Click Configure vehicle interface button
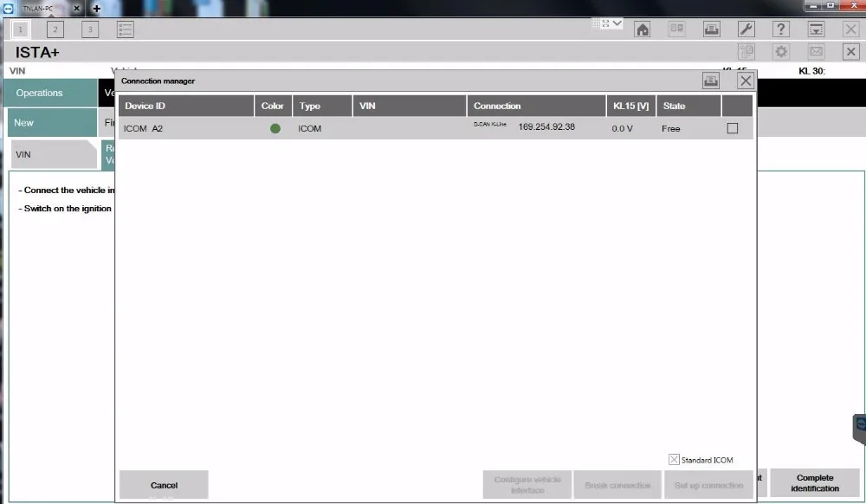Image resolution: width=866 pixels, height=504 pixels. tap(527, 485)
